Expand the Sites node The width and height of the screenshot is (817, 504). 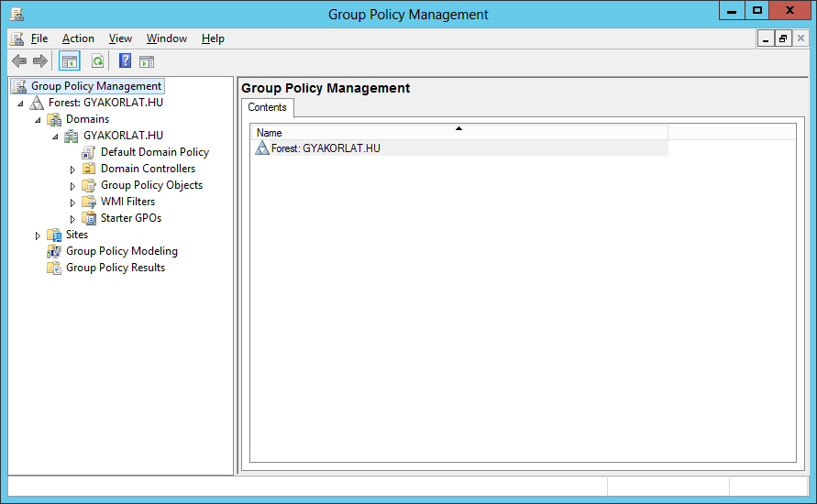[x=38, y=236]
